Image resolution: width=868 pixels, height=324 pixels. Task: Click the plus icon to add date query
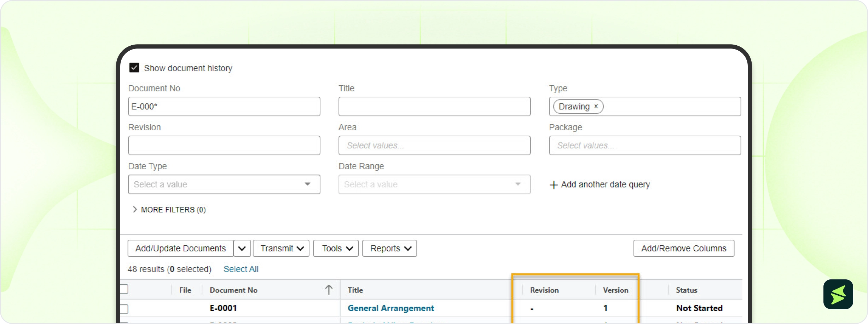click(554, 185)
